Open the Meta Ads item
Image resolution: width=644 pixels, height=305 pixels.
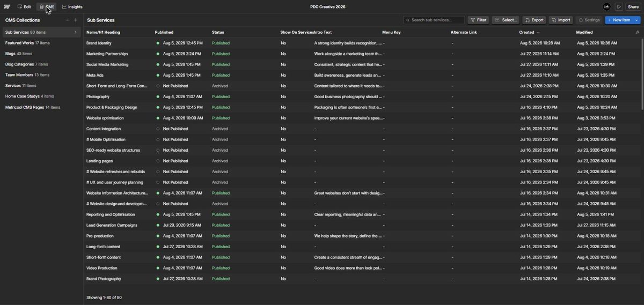[x=95, y=75]
